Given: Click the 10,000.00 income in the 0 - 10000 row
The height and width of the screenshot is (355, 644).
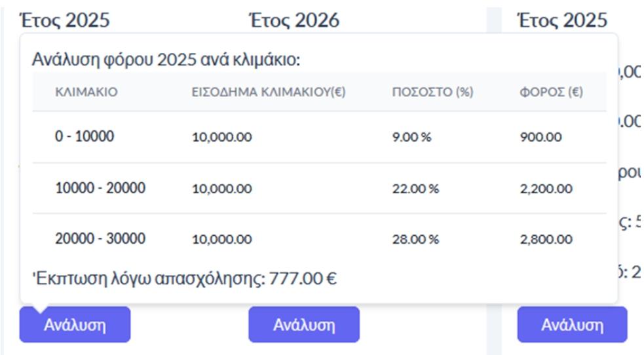Looking at the screenshot, I should 221,138.
